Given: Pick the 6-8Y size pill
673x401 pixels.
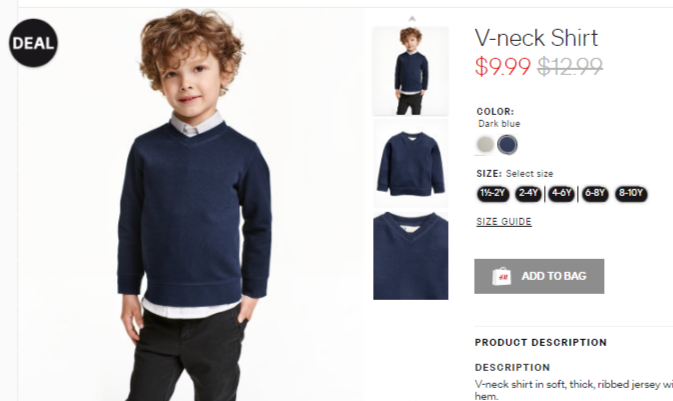Looking at the screenshot, I should [x=595, y=194].
